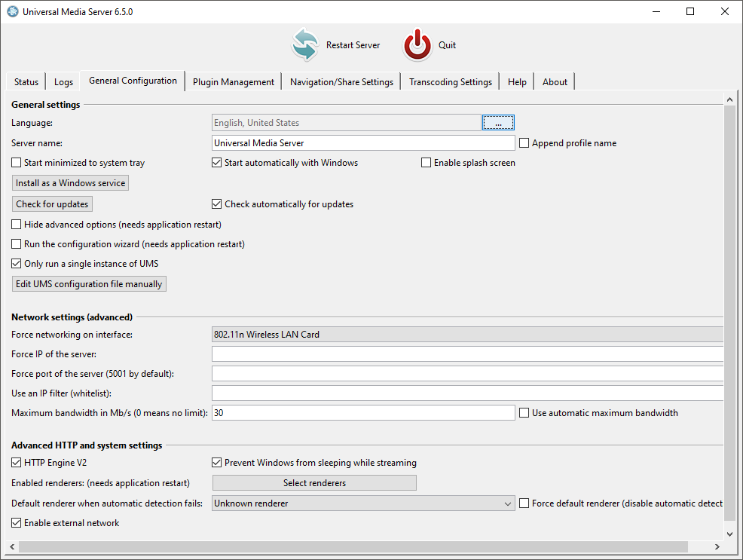Click the horizontal scrollbar left arrow
Viewport: 743px width, 560px height.
click(12, 546)
